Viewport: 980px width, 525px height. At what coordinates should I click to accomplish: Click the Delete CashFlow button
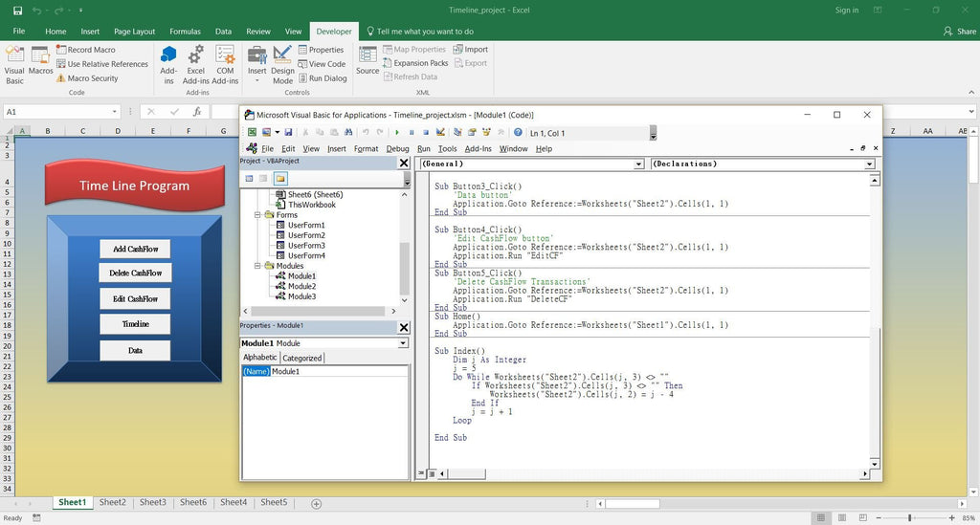click(135, 273)
